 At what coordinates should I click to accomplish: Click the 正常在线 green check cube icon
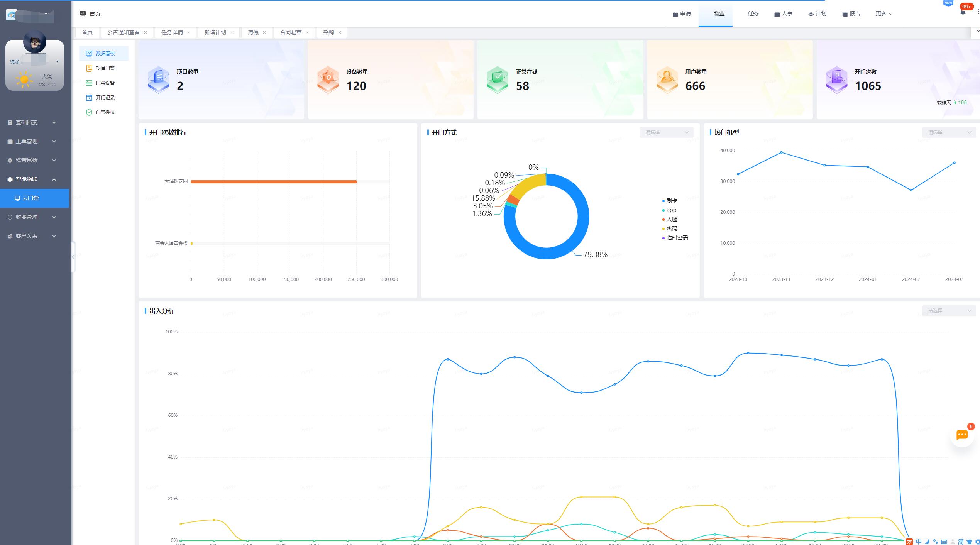tap(498, 80)
